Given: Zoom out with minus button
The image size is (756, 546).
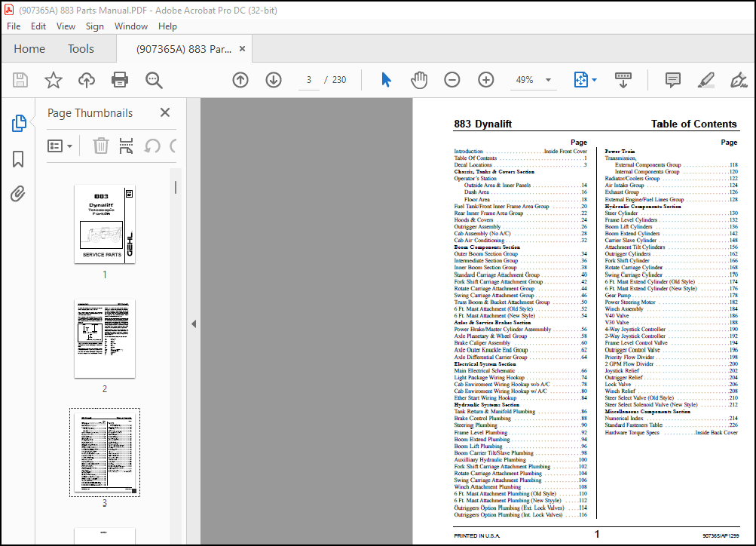Looking at the screenshot, I should click(x=451, y=80).
